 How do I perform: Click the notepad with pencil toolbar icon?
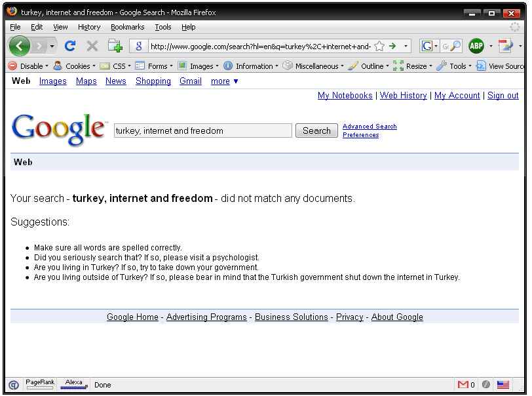point(505,46)
